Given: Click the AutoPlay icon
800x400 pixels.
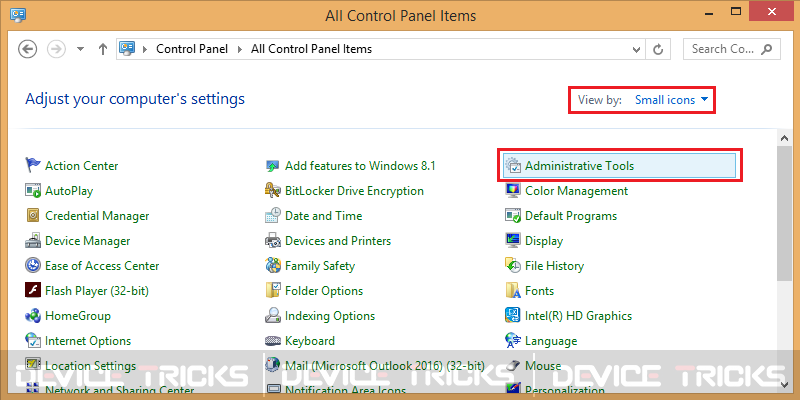Looking at the screenshot, I should pos(33,190).
